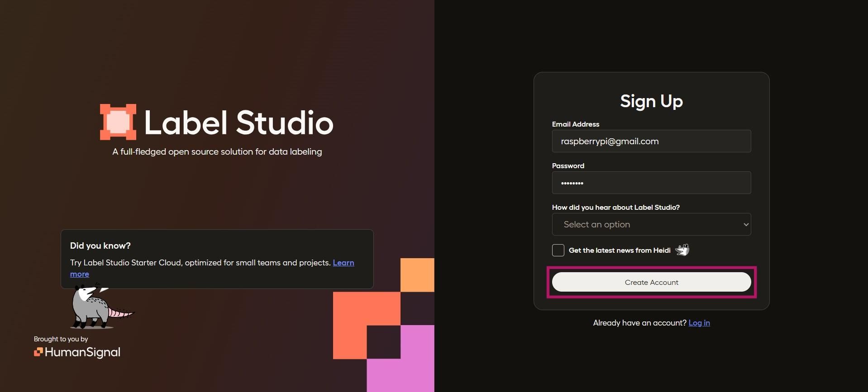Click the Label Studio logo icon
The height and width of the screenshot is (392, 868).
pos(118,122)
